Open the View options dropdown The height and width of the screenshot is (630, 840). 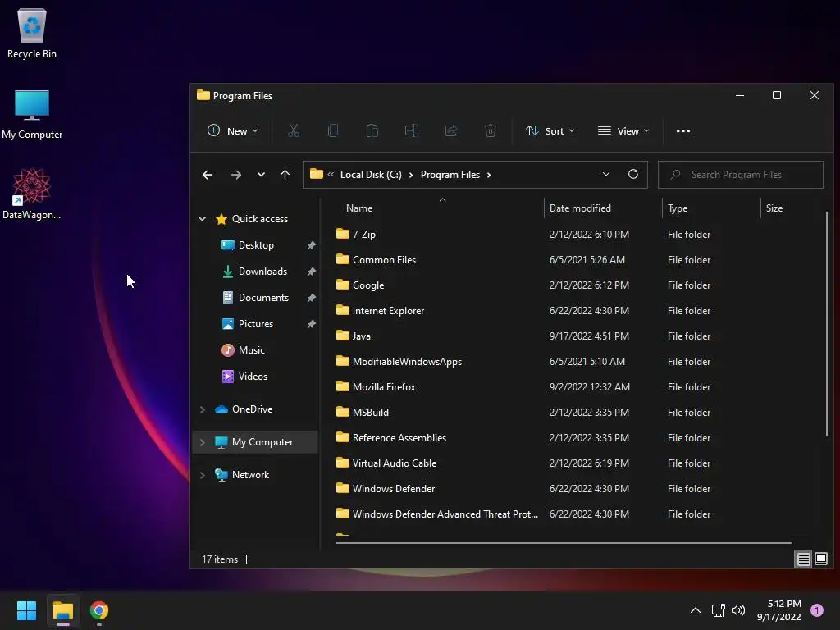coord(623,130)
